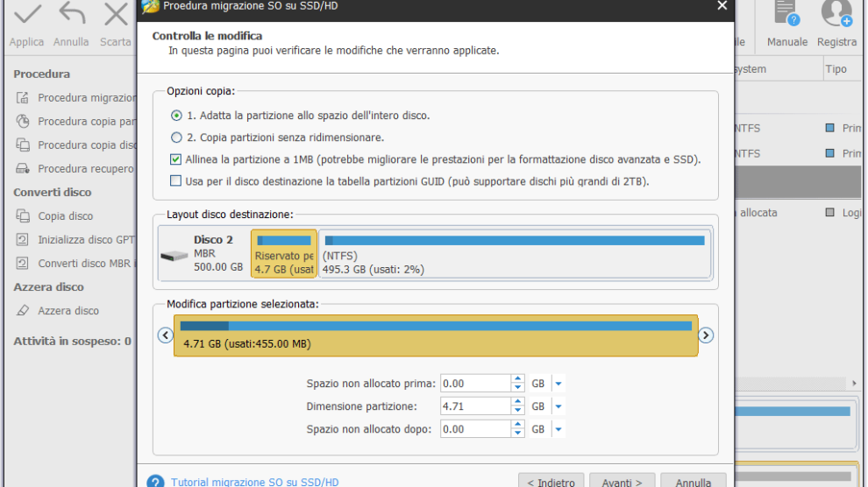This screenshot has width=868, height=487.
Task: Select option 1 Adatta la partizione
Action: [x=176, y=116]
